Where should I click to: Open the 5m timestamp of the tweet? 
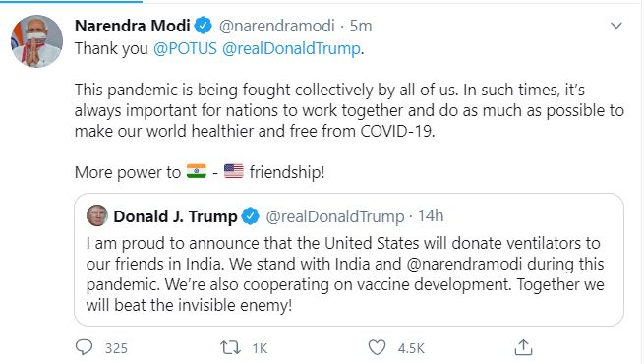click(x=361, y=26)
